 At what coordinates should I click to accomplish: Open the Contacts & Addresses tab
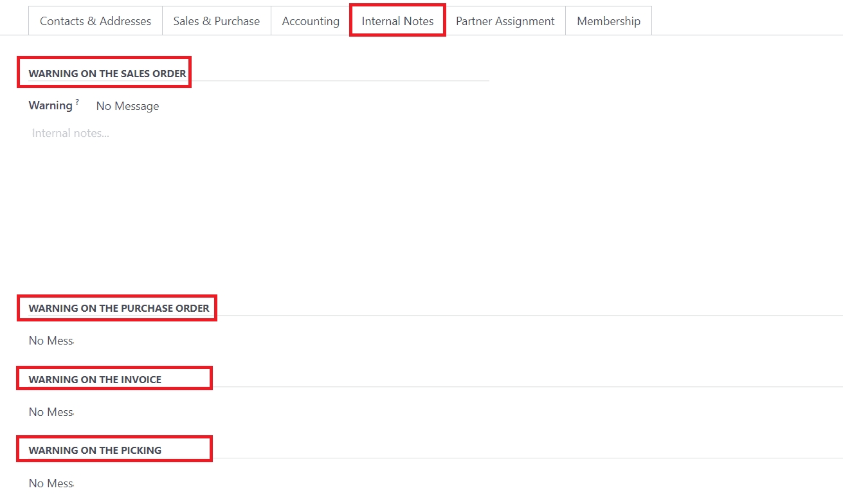[95, 21]
